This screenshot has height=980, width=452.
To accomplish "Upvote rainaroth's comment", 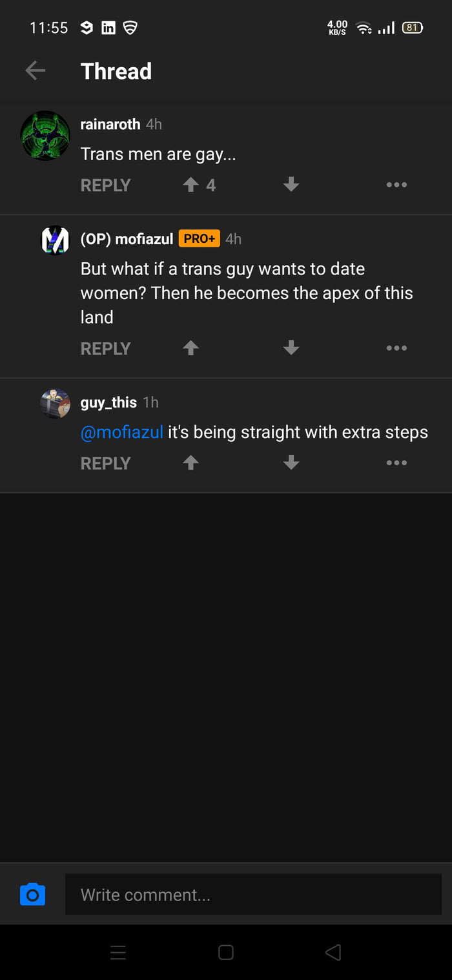I will pos(190,184).
